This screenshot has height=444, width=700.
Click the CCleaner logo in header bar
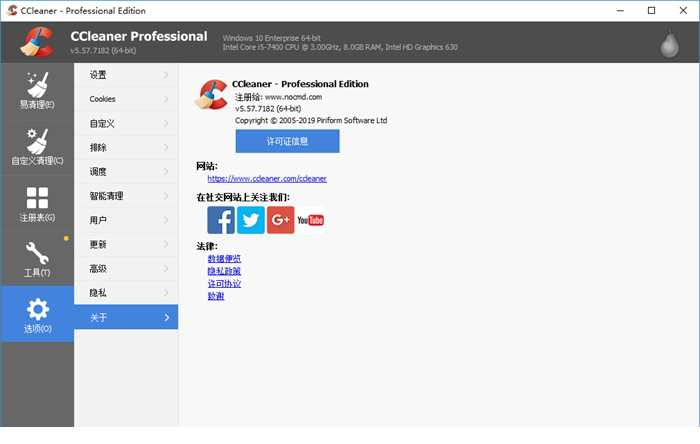[x=37, y=42]
